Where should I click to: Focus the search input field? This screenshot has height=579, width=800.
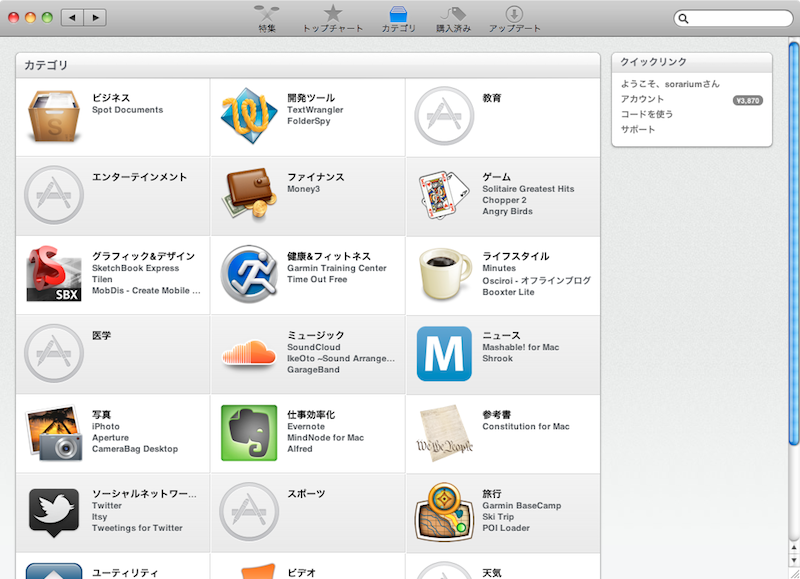(x=734, y=19)
